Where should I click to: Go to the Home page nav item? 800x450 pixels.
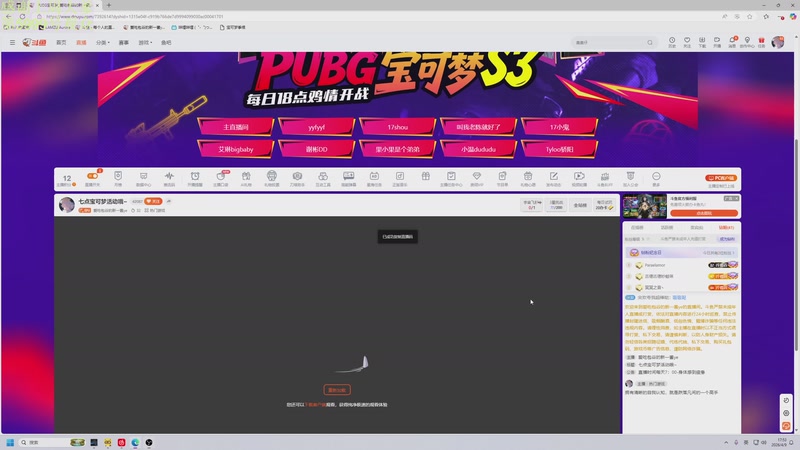pyautogui.click(x=61, y=42)
